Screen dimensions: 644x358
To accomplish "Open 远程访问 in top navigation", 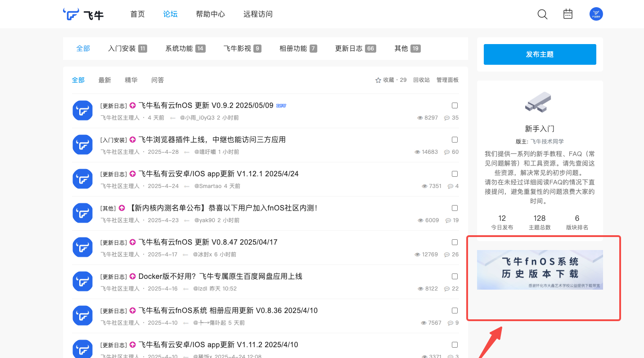I will [258, 14].
